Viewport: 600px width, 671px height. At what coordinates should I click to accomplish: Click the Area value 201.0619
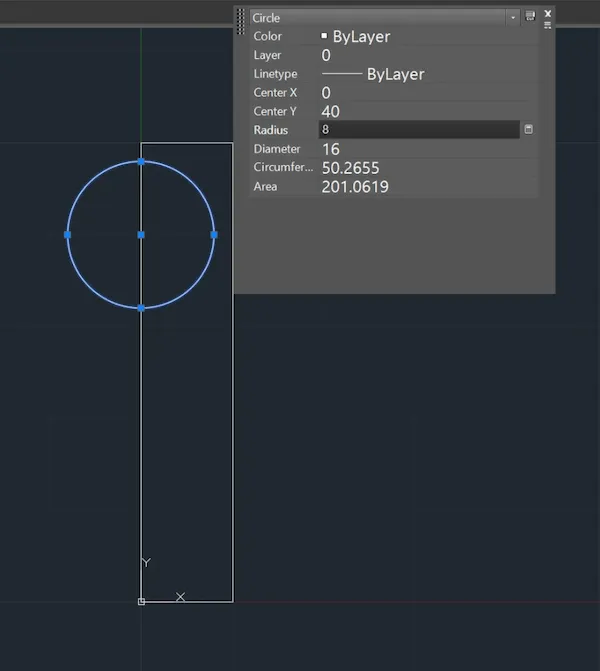[355, 187]
